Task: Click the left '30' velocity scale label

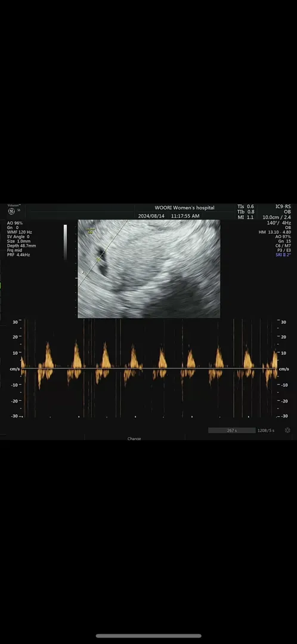Action: 15,323
